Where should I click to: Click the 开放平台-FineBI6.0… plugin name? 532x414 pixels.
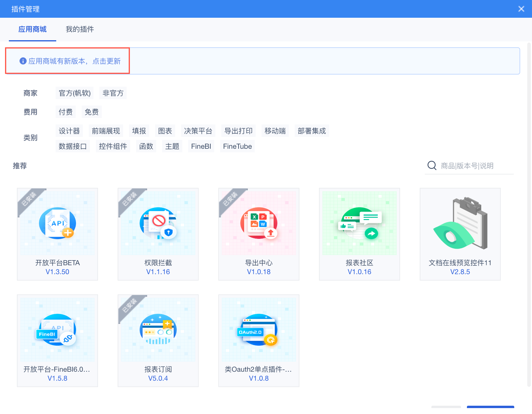click(57, 369)
